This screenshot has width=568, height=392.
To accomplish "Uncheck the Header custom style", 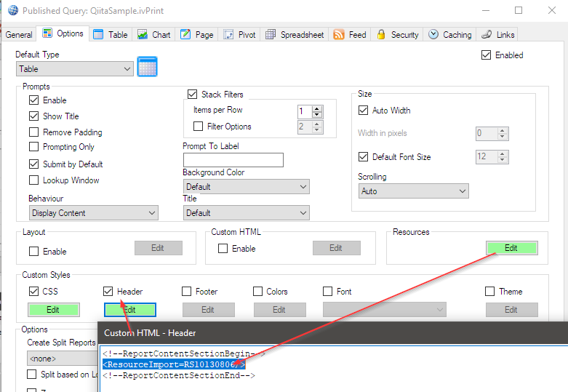I will click(108, 292).
